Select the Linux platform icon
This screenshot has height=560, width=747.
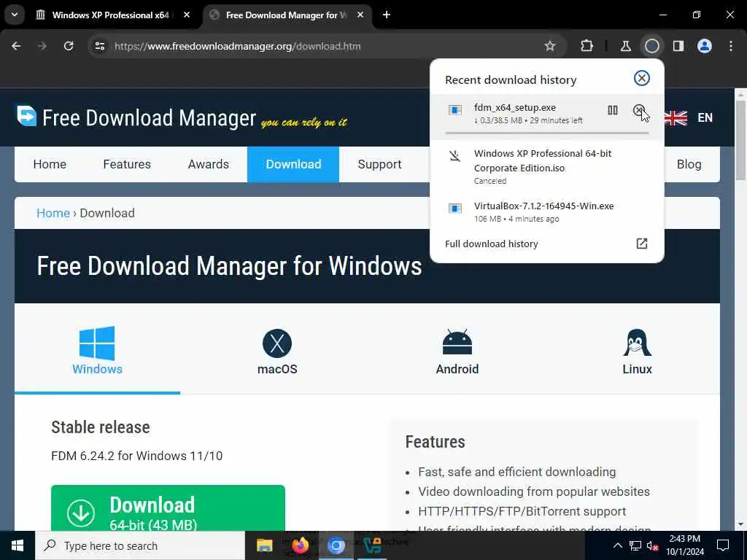637,343
